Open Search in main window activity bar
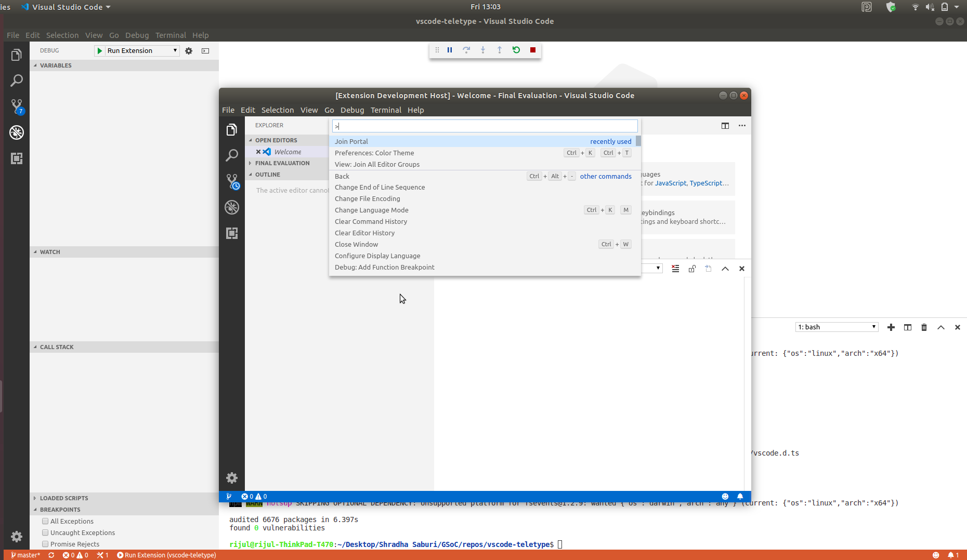967x560 pixels. (17, 81)
